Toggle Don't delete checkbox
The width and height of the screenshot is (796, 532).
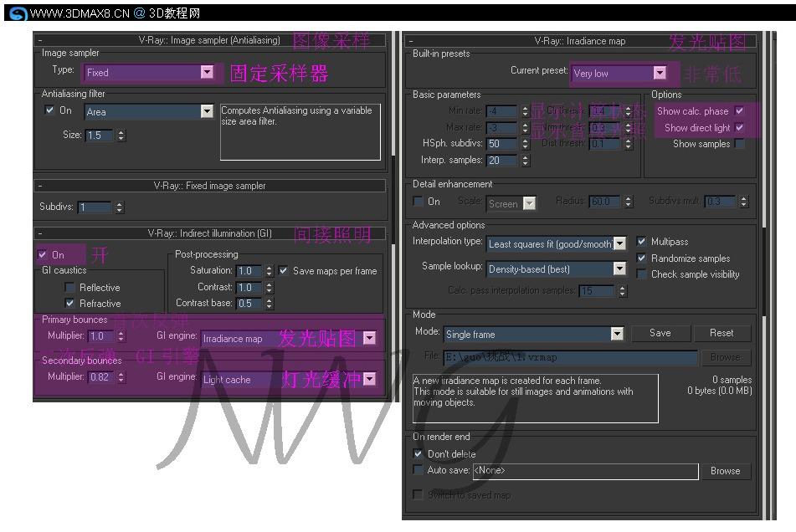pyautogui.click(x=418, y=454)
